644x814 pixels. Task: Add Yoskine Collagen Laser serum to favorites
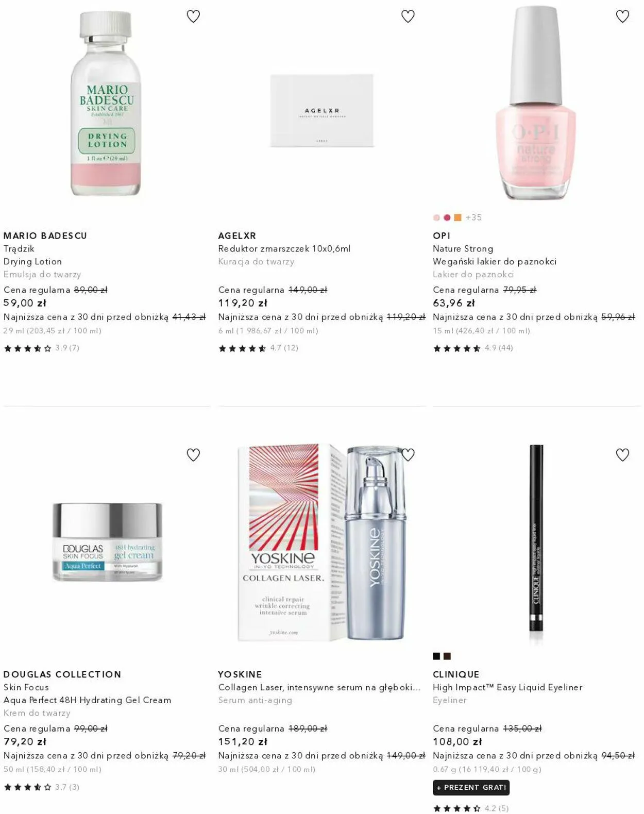pyautogui.click(x=408, y=455)
